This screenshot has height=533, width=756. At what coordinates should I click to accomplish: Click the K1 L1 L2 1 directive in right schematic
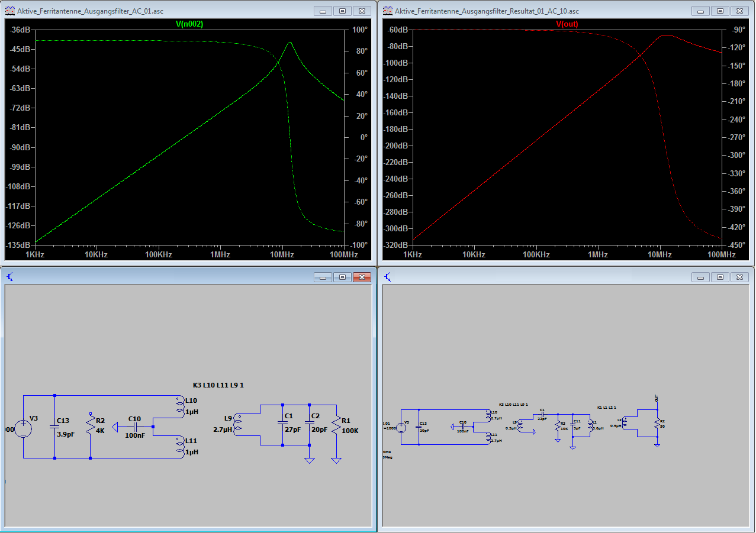click(607, 407)
